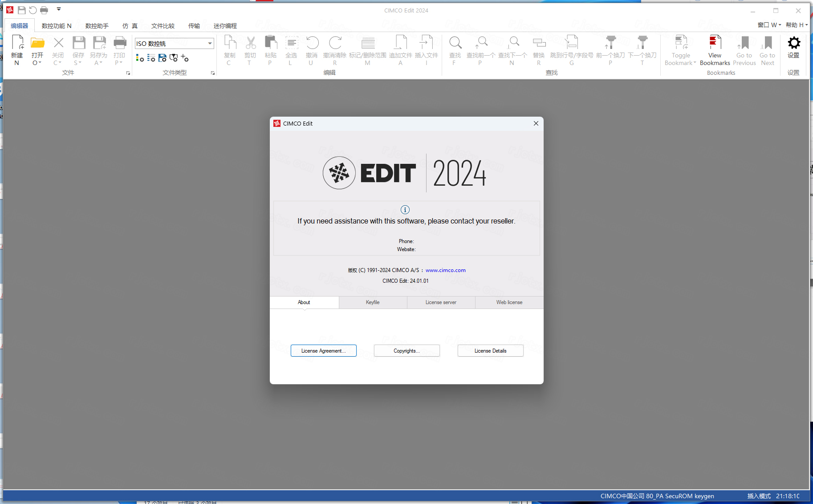This screenshot has height=504, width=813.
Task: Click the 查找 magnifier icon
Action: (x=455, y=43)
